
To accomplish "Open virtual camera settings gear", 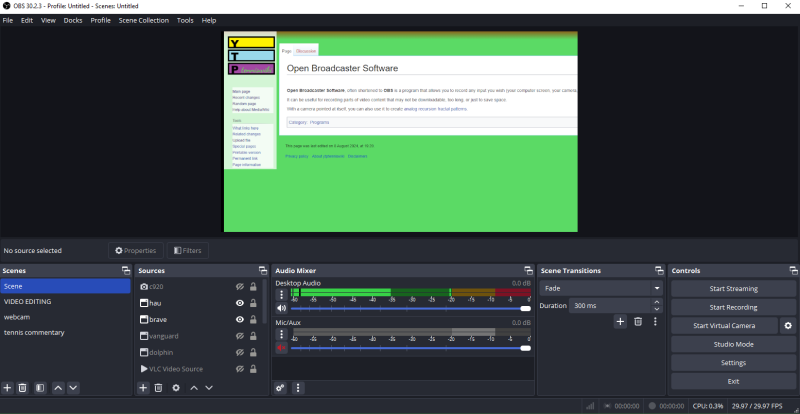I will 788,326.
